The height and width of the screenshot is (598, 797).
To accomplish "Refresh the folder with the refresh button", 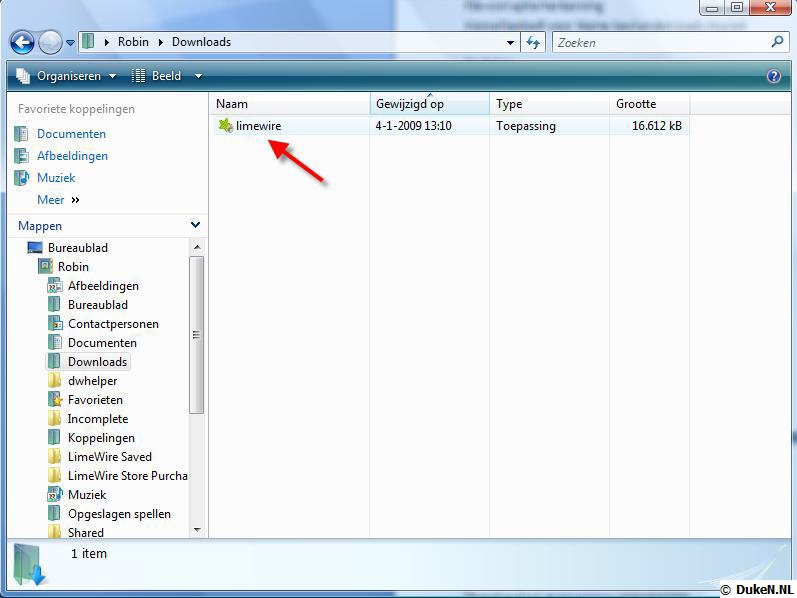I will 533,43.
